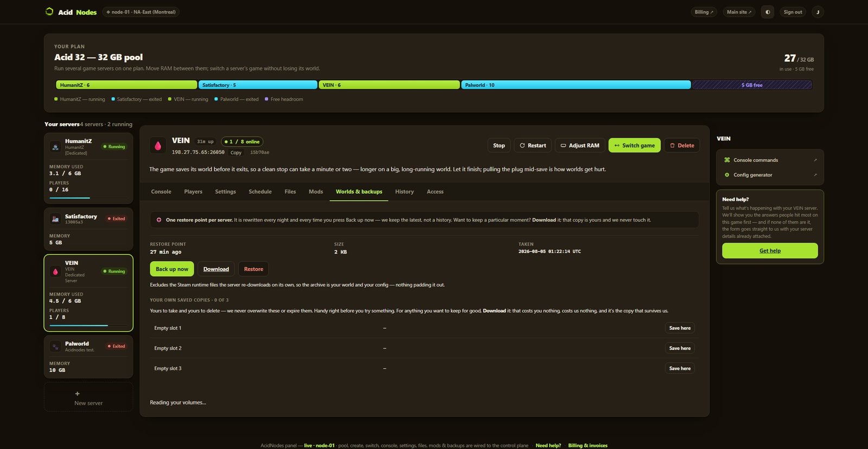Click the VEIN blood-drop icon in sidebar
868x449 pixels.
point(55,271)
